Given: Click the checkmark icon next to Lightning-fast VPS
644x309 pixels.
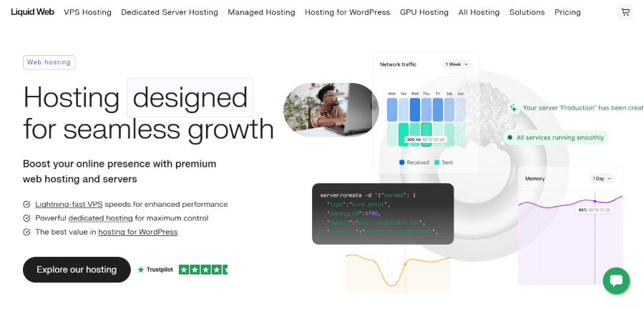Looking at the screenshot, I should 27,204.
